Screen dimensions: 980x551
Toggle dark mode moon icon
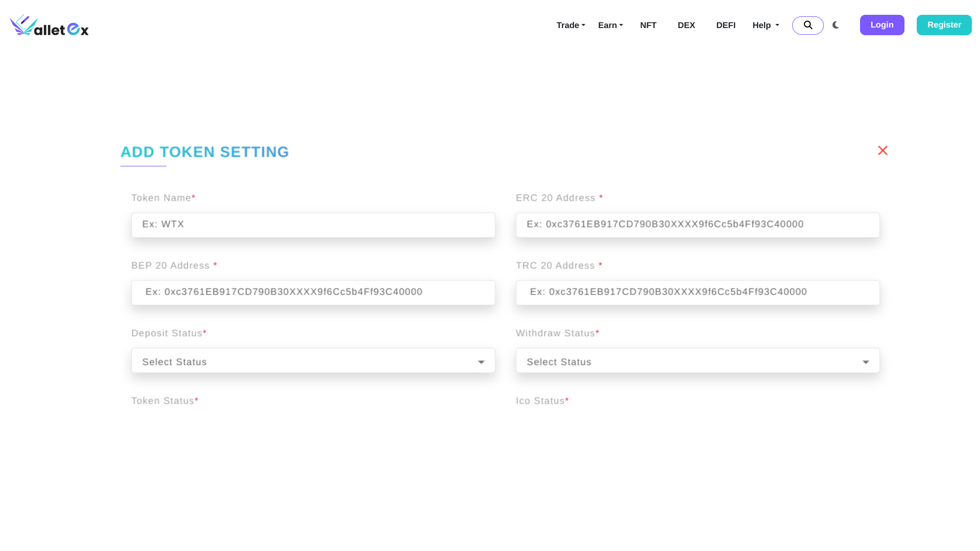pyautogui.click(x=836, y=25)
